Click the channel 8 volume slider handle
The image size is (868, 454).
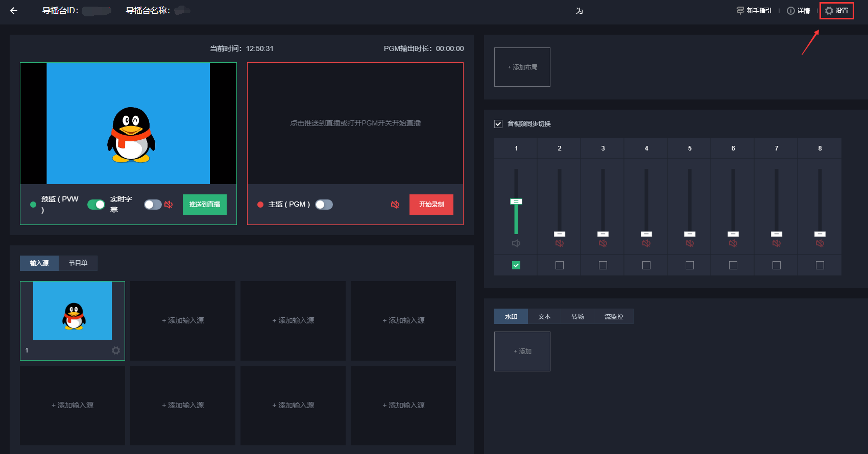(820, 234)
